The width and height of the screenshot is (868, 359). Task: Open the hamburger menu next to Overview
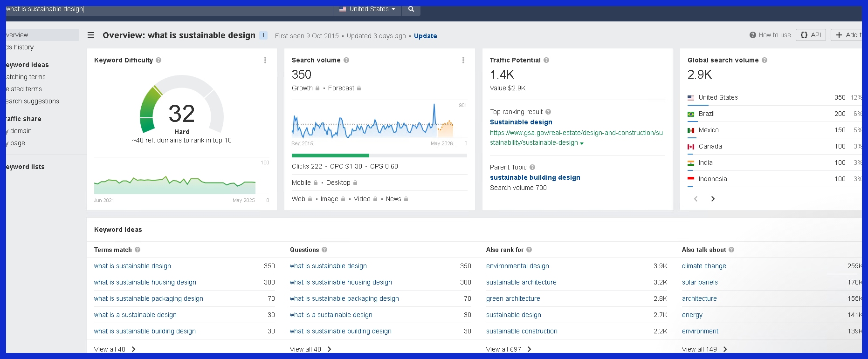(91, 35)
